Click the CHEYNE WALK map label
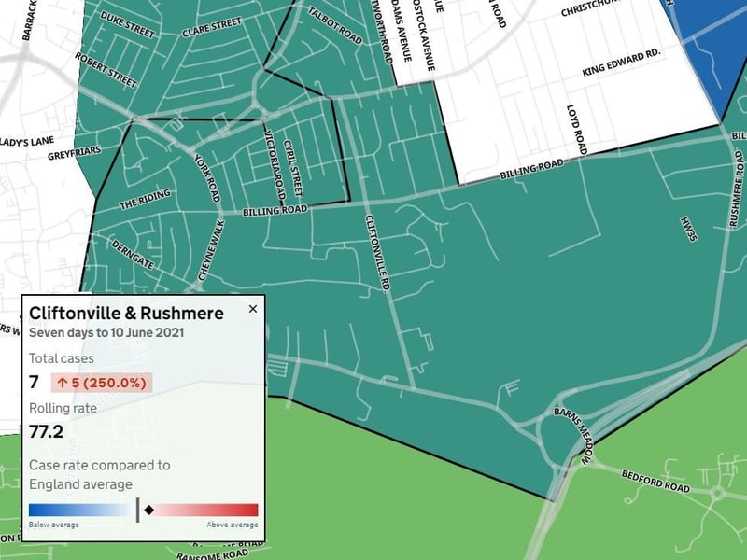 tap(211, 250)
